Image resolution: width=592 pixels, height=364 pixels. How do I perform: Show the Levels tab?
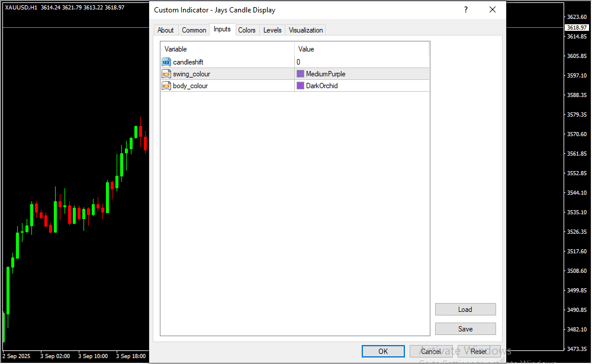tap(272, 30)
